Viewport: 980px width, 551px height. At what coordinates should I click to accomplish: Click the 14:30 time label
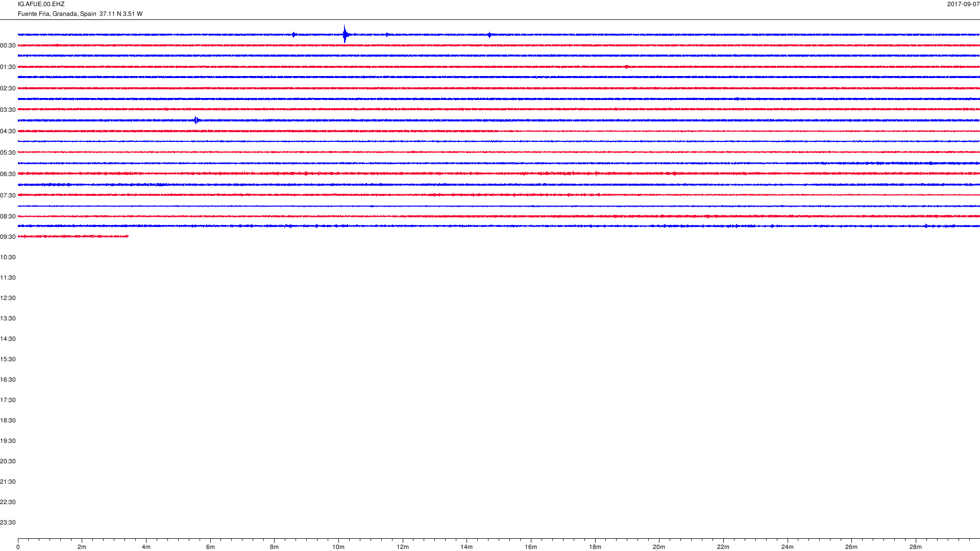coord(8,339)
